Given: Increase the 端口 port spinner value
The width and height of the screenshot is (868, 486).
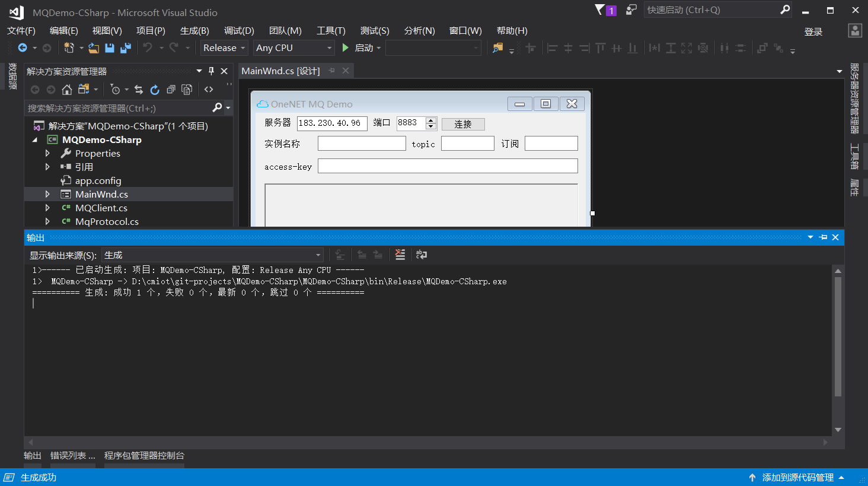Looking at the screenshot, I should tap(432, 120).
